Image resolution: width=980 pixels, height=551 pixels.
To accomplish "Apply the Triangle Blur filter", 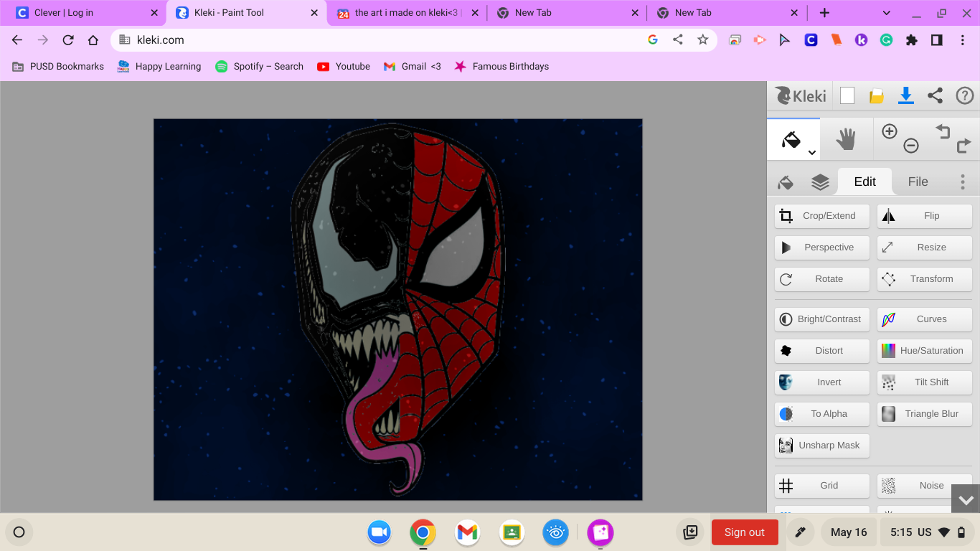I will pos(925,414).
